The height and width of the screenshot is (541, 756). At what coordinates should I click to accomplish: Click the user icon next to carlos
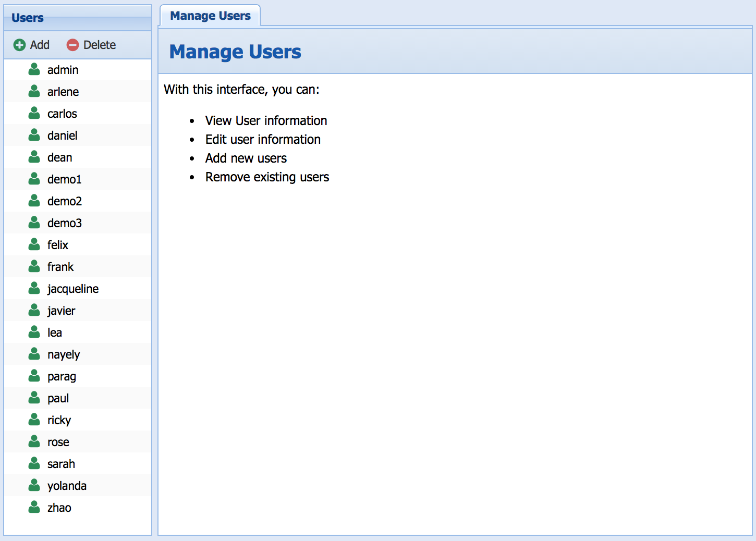click(34, 113)
